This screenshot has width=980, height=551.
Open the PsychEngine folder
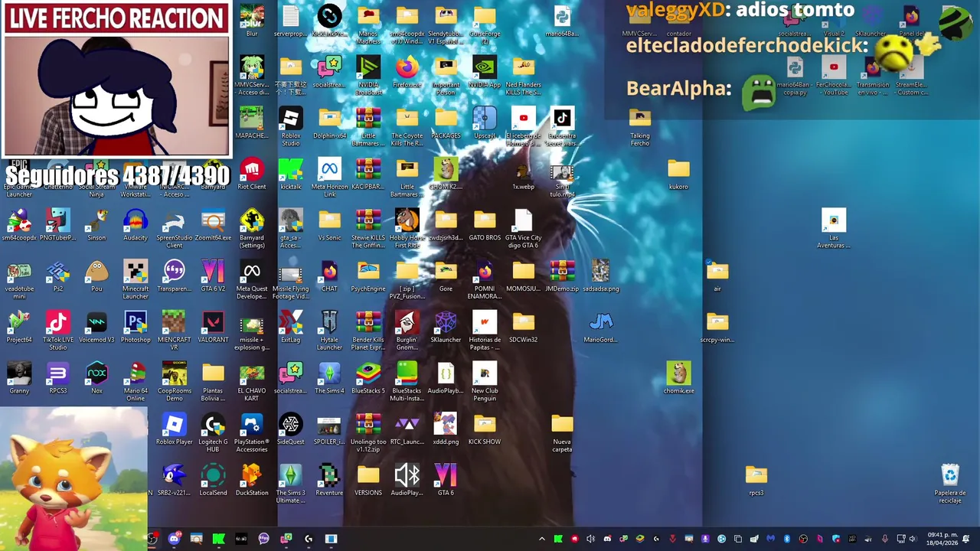[368, 275]
